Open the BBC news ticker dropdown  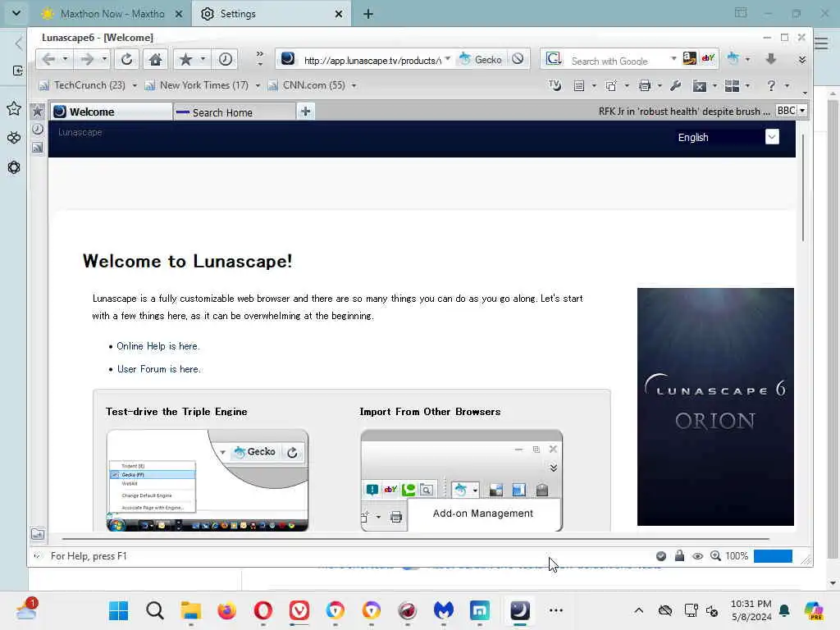click(x=802, y=111)
